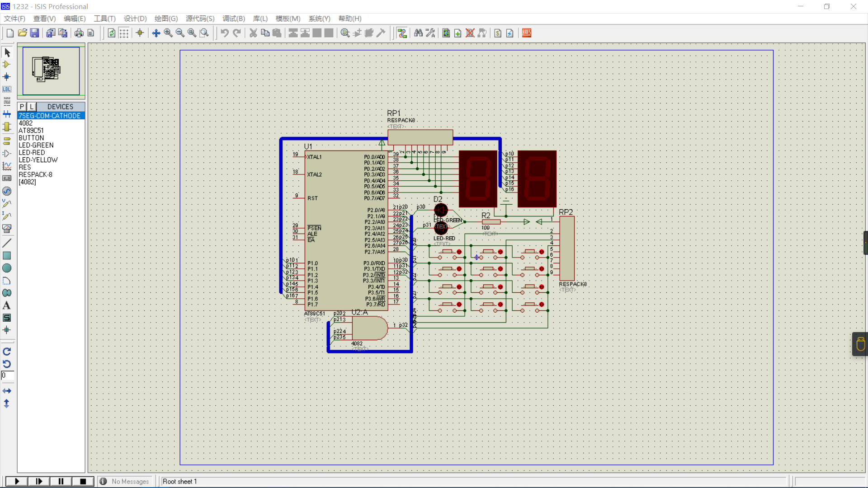
Task: Select Voltage Probe mode tool
Action: tap(7, 204)
